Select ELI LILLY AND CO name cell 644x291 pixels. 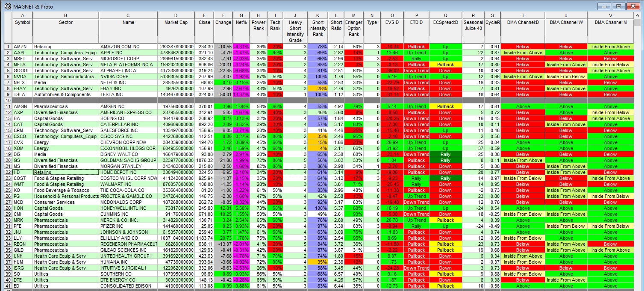(128, 238)
